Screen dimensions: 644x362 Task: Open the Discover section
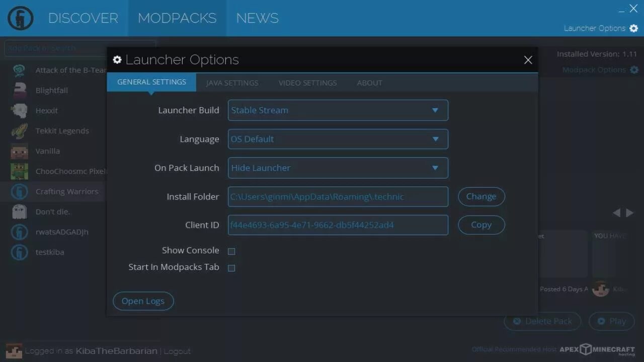pos(83,18)
